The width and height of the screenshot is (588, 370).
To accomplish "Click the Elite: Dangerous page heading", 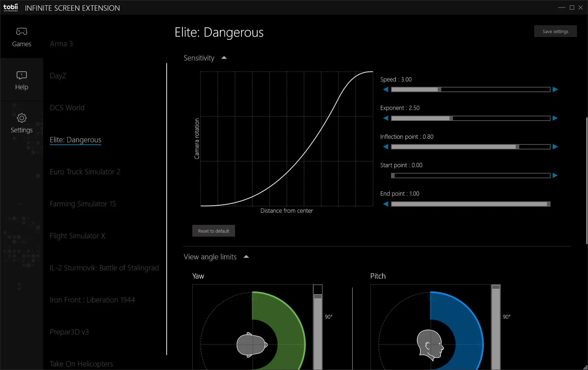I will tap(219, 32).
